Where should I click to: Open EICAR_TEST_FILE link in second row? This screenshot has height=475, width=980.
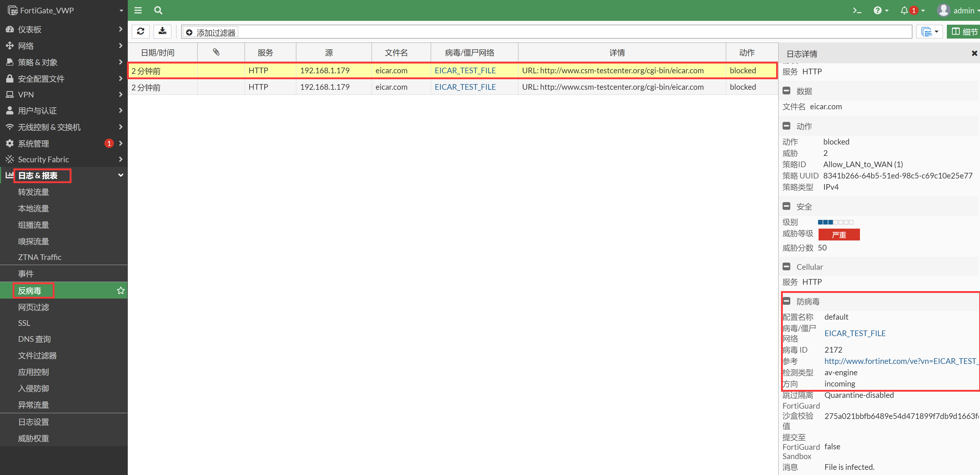[465, 87]
